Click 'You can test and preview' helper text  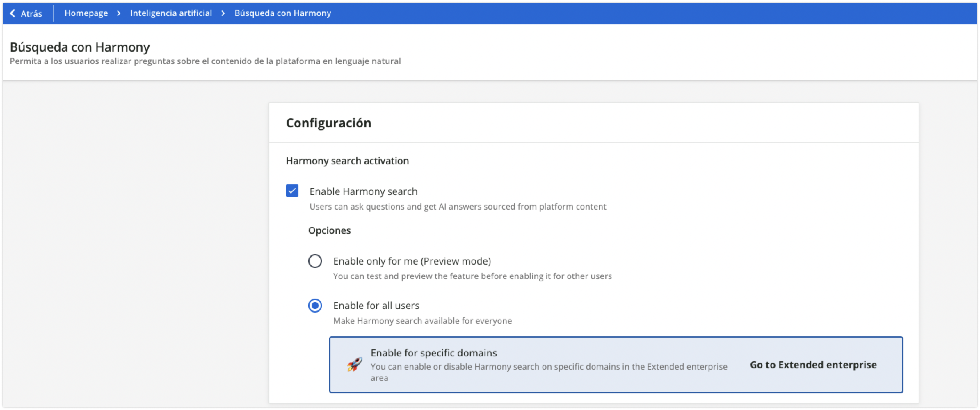pos(472,276)
